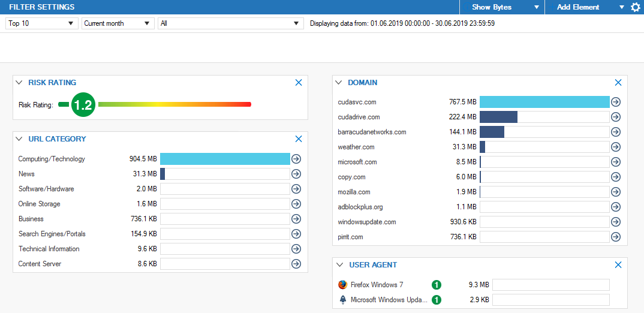Collapse the User Agent panel
This screenshot has width=644, height=313.
tap(339, 265)
